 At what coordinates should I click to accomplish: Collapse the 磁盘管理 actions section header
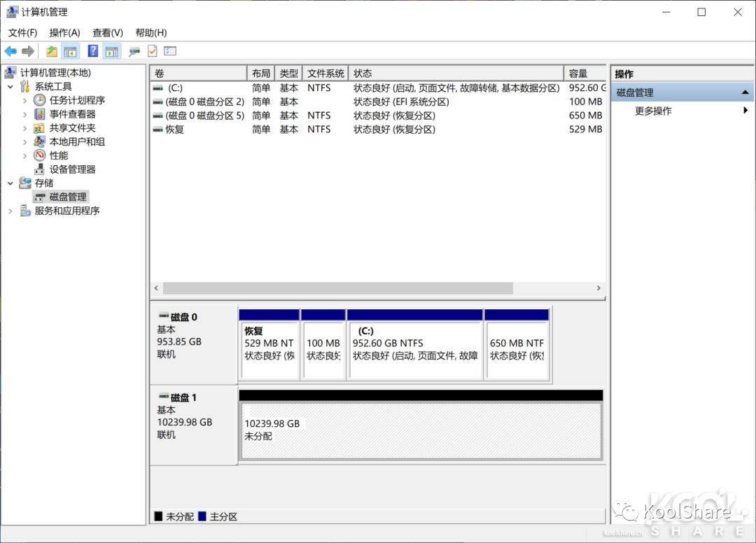745,92
